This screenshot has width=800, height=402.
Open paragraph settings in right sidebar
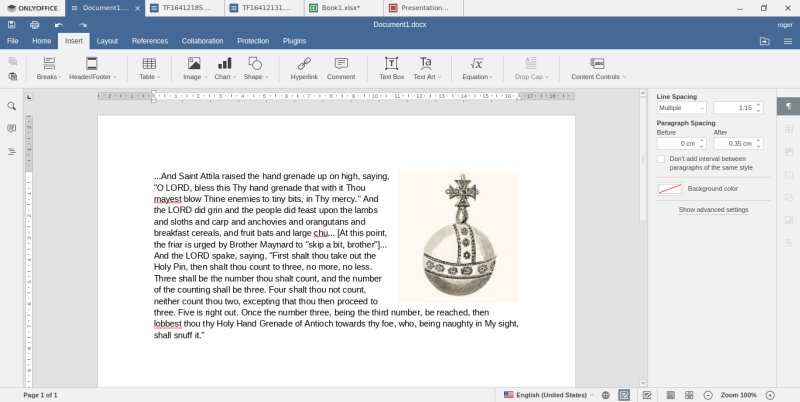coord(788,106)
